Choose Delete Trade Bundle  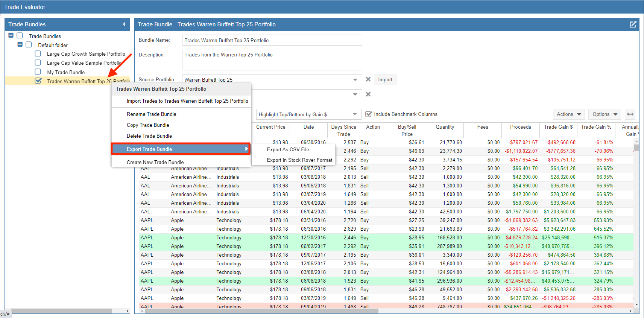point(181,136)
